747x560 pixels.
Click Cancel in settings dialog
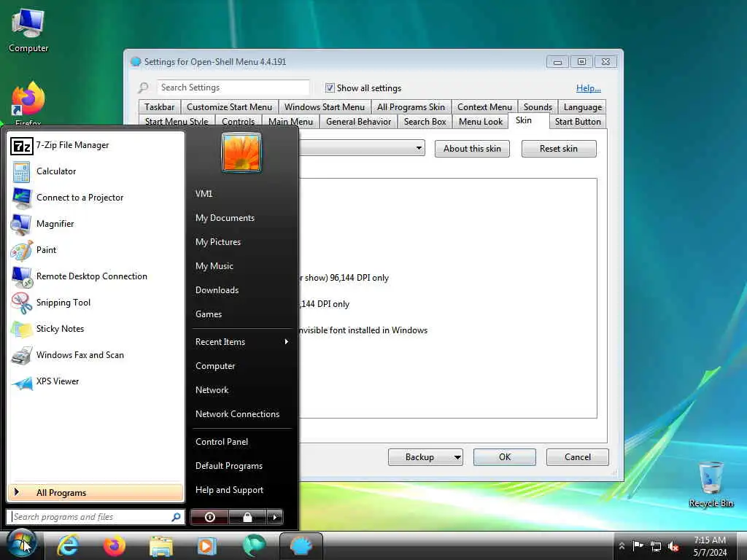pyautogui.click(x=578, y=457)
